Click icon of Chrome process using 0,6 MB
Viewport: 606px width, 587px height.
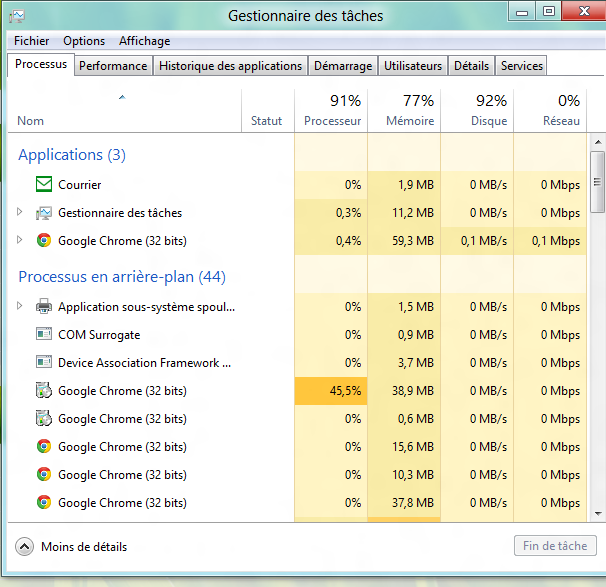click(44, 419)
